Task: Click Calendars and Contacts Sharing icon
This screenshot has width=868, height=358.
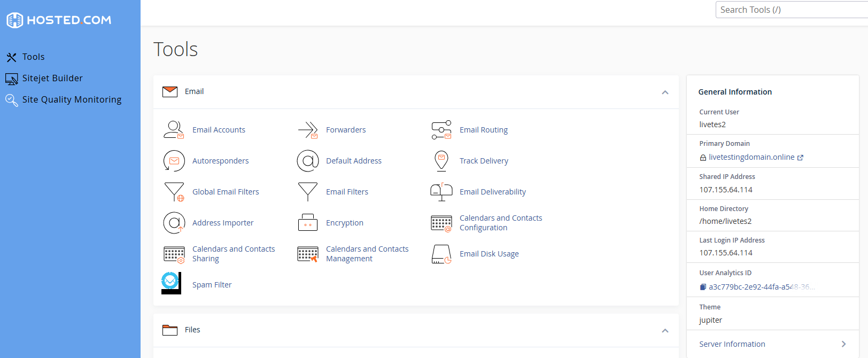Action: click(174, 254)
